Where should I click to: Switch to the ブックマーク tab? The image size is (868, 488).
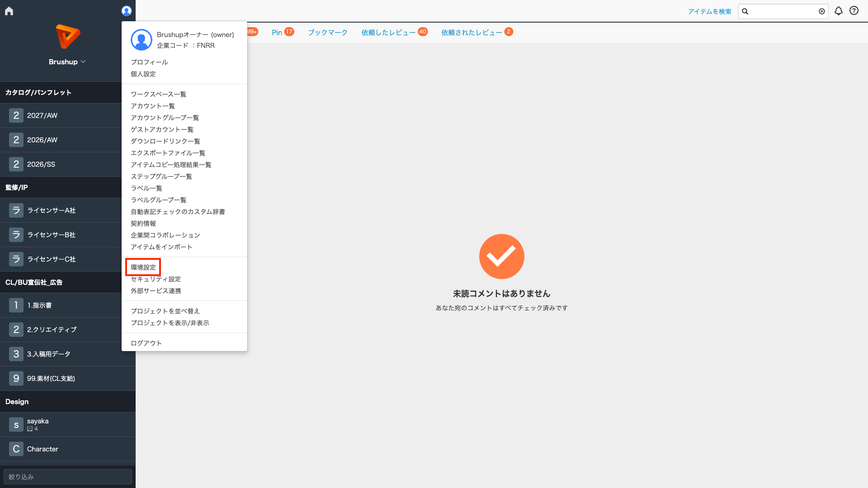328,33
